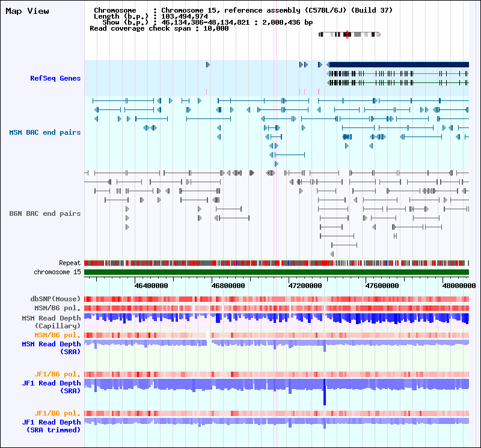The width and height of the screenshot is (481, 448).
Task: Click the 48000000 ruler label
Action: pos(459,286)
